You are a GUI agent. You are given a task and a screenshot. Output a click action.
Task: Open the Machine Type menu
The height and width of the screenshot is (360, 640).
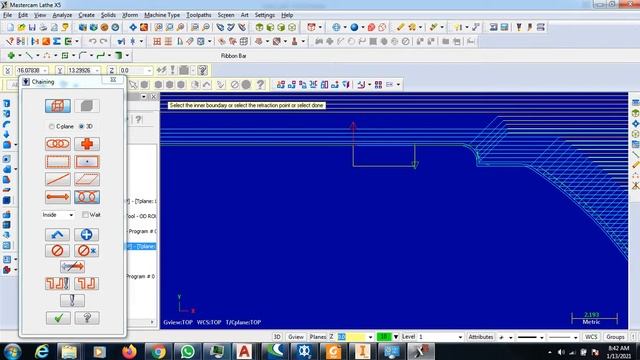tap(162, 15)
